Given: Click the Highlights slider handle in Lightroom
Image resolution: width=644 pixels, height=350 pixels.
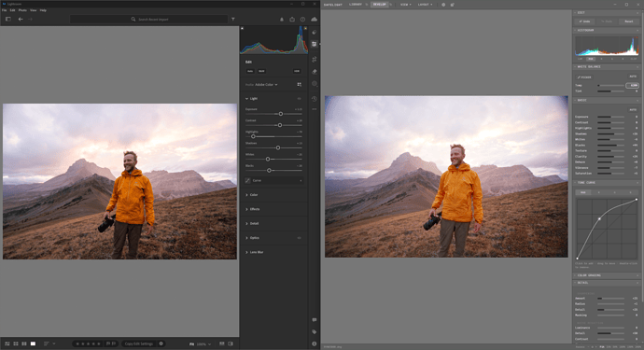Looking at the screenshot, I should pyautogui.click(x=253, y=136).
